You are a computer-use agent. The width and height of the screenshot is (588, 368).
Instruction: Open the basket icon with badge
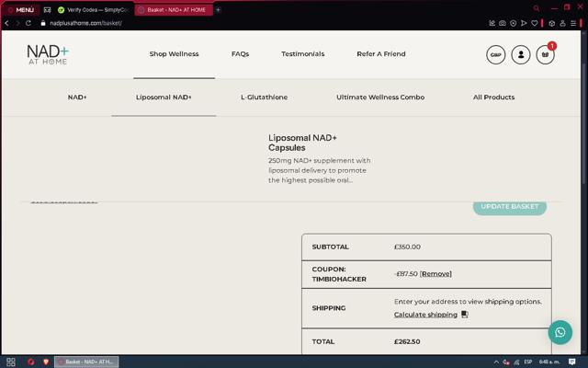tap(545, 55)
